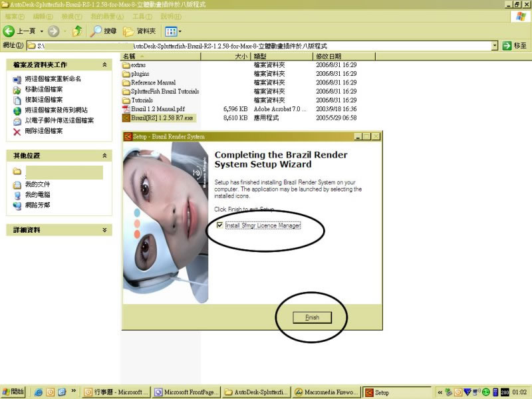Click the red X 刪除這個檔案 delete task
Viewport: 532px width, 399px height.
(17, 131)
